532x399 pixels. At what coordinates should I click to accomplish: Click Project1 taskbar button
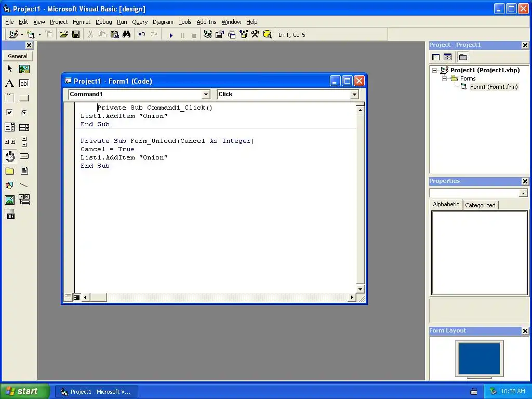point(96,392)
